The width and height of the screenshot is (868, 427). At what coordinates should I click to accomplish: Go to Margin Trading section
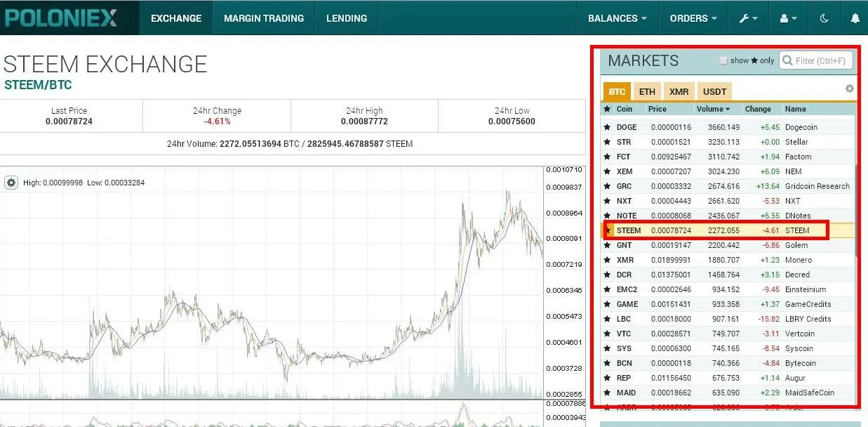pos(264,18)
